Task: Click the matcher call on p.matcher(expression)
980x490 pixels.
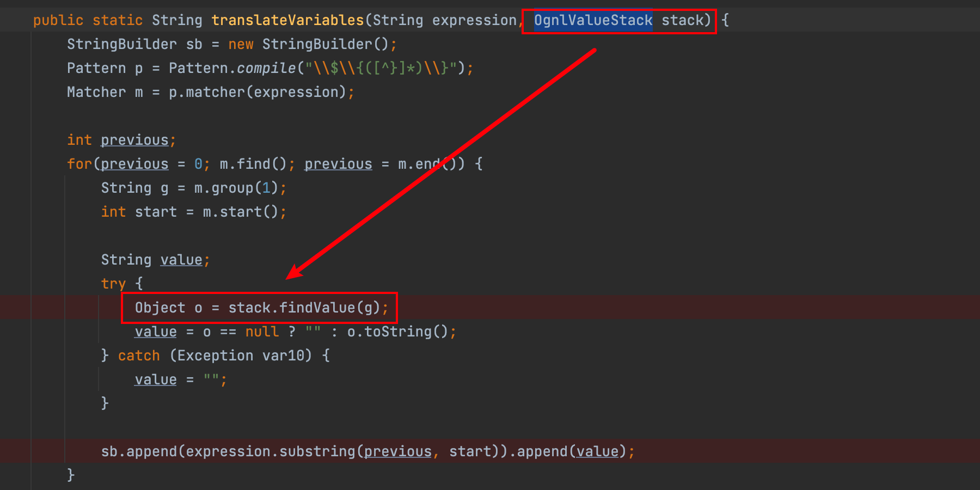Action: tap(215, 93)
